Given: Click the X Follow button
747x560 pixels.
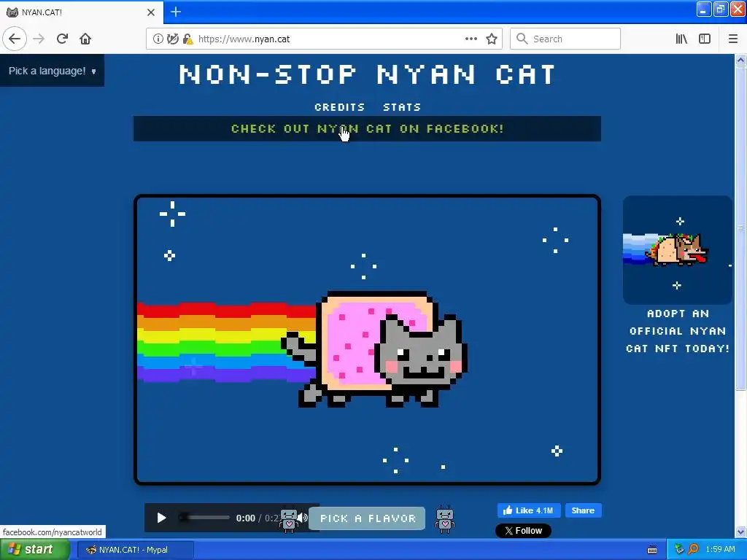Looking at the screenshot, I should (x=523, y=531).
